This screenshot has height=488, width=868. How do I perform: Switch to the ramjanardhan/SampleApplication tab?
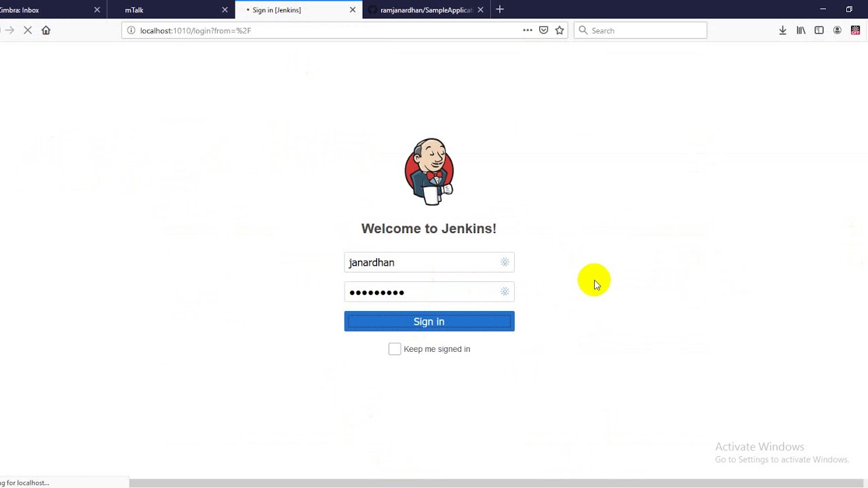click(426, 9)
